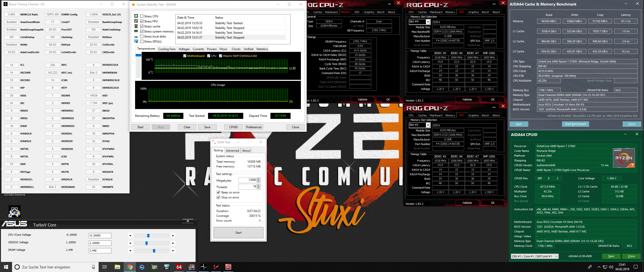Image resolution: width=644 pixels, height=272 pixels.
Task: Click the Windows Start button
Action: [6, 267]
